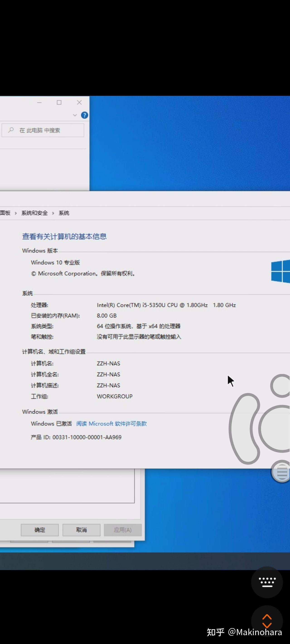The image size is (290, 644).
Task: Select the ZZH-NAS value beside 计算机名
Action: [108, 363]
